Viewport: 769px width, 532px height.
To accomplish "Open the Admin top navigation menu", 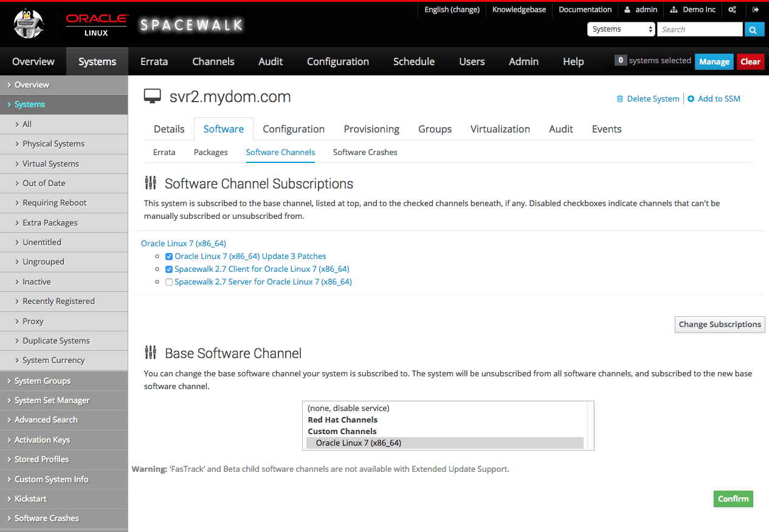I will 523,61.
